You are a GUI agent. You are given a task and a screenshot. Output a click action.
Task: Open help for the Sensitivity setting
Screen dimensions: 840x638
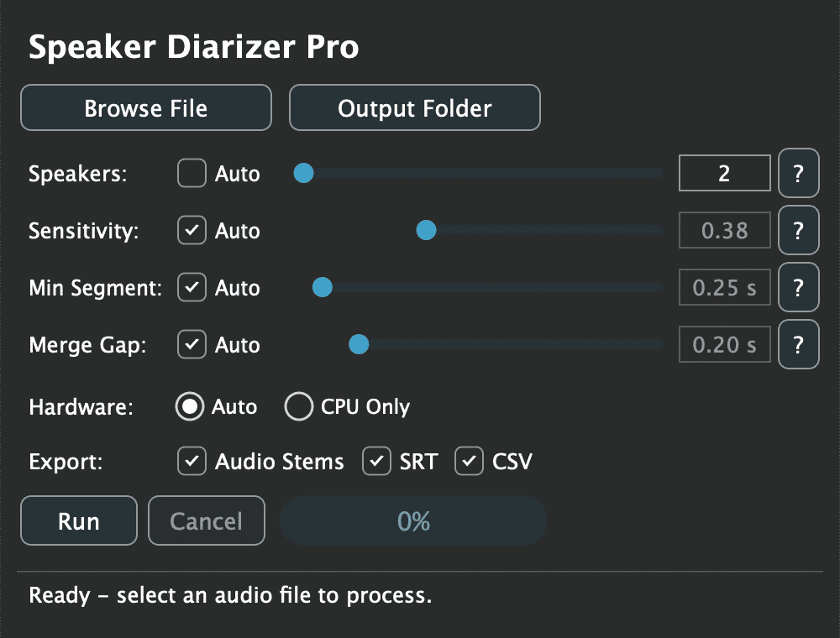coord(798,230)
